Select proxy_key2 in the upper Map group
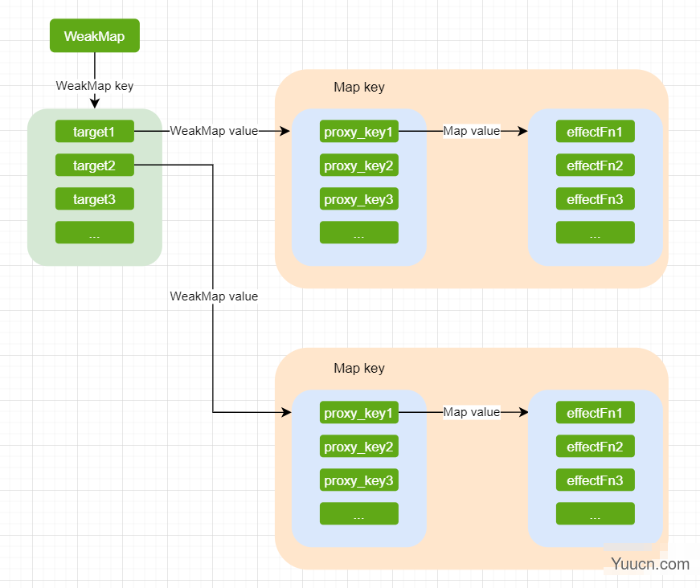Viewport: 700px width, 588px height. click(x=358, y=165)
